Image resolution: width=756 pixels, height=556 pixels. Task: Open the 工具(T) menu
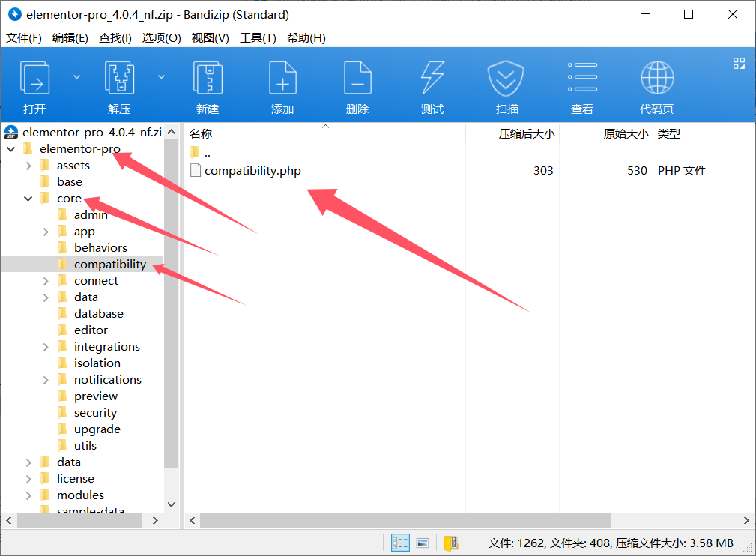pyautogui.click(x=258, y=37)
